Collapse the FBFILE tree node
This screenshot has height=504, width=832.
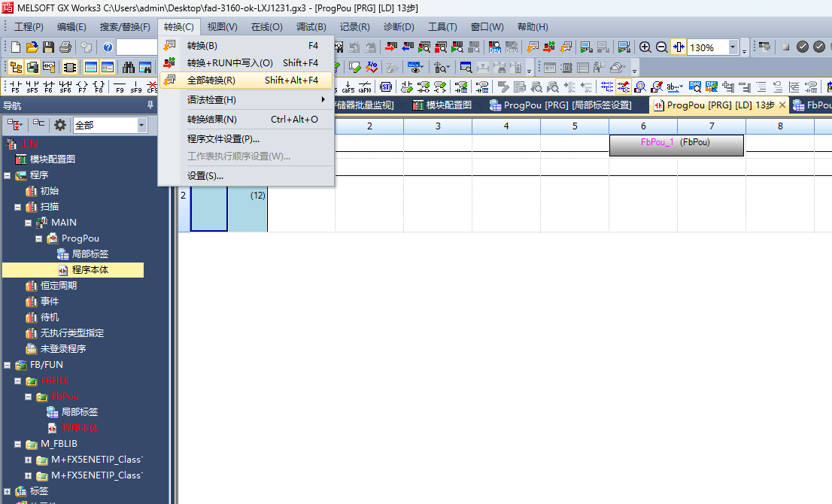(x=17, y=381)
